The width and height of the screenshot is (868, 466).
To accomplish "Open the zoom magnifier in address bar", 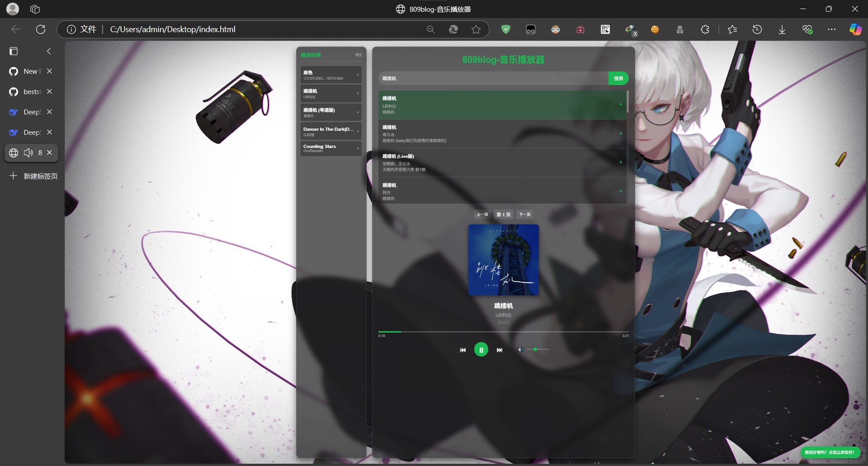I will 431,29.
